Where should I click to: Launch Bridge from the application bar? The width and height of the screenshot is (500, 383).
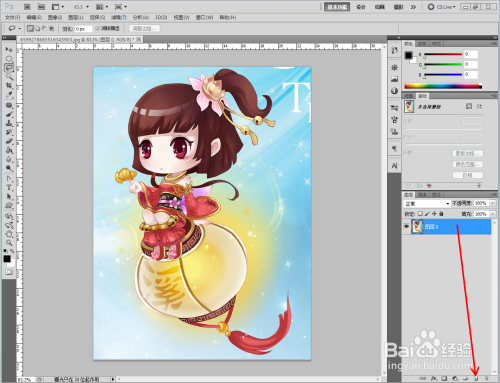[27, 6]
